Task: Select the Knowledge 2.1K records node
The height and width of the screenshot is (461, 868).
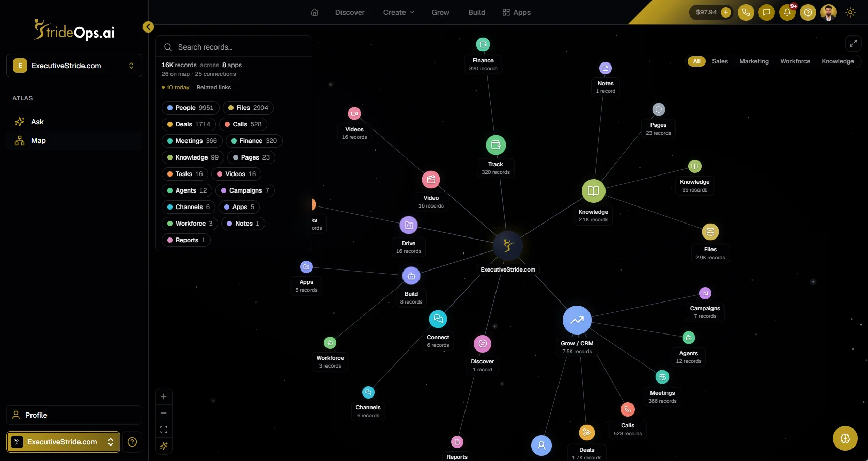Action: 594,191
